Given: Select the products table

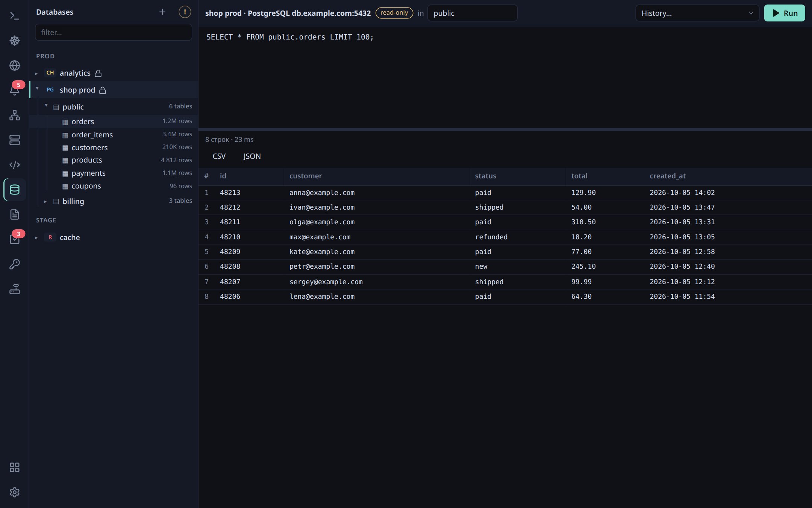Looking at the screenshot, I should pyautogui.click(x=114, y=160).
